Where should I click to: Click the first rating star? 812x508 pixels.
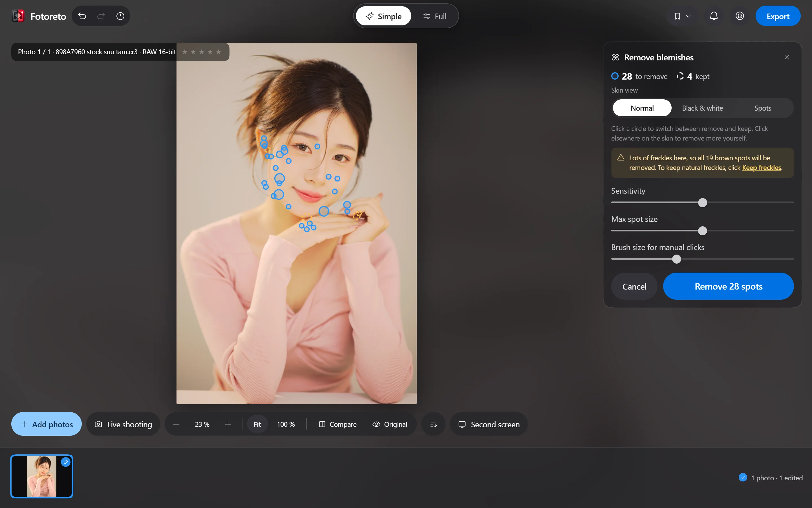(x=185, y=52)
